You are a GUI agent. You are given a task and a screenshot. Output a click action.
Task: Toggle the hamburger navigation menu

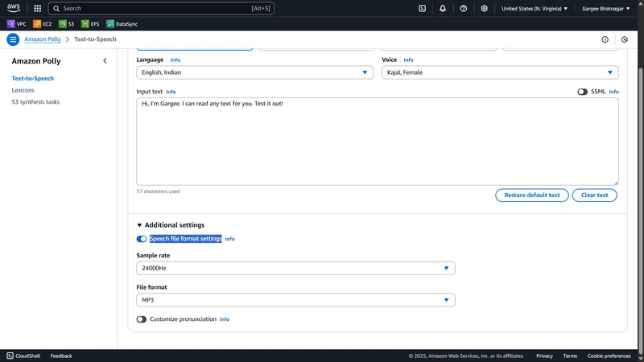13,39
